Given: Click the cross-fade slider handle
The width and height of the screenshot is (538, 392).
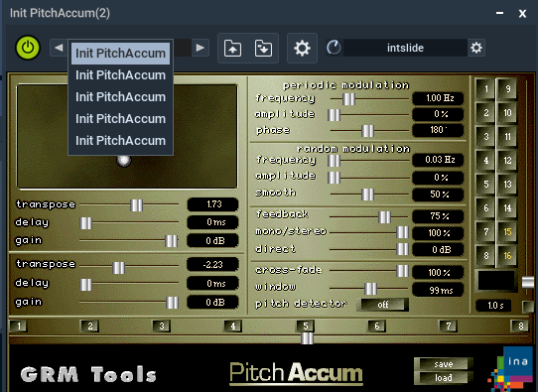Looking at the screenshot, I should [402, 271].
